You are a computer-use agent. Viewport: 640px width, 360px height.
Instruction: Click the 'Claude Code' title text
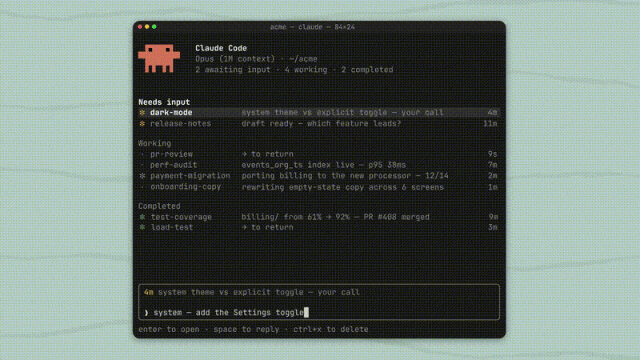(x=221, y=48)
